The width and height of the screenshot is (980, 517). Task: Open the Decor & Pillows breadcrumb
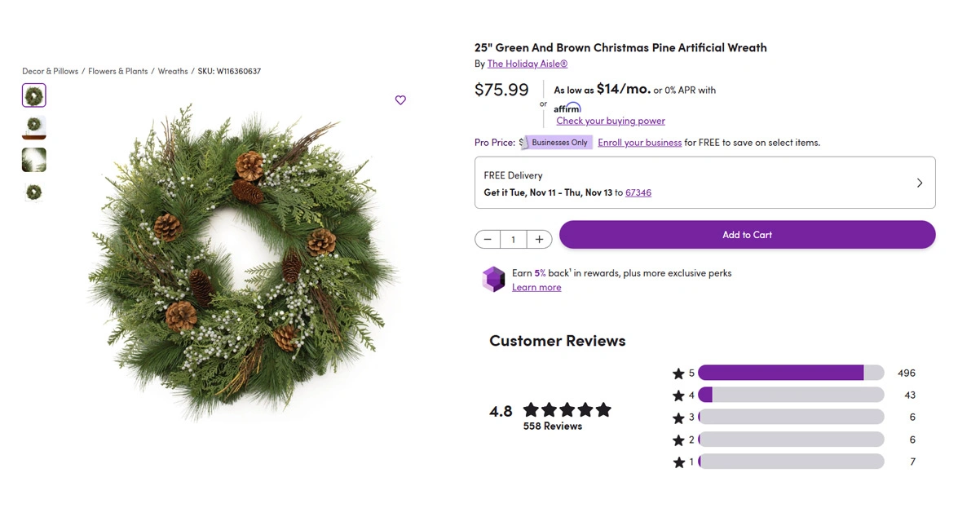pos(51,71)
